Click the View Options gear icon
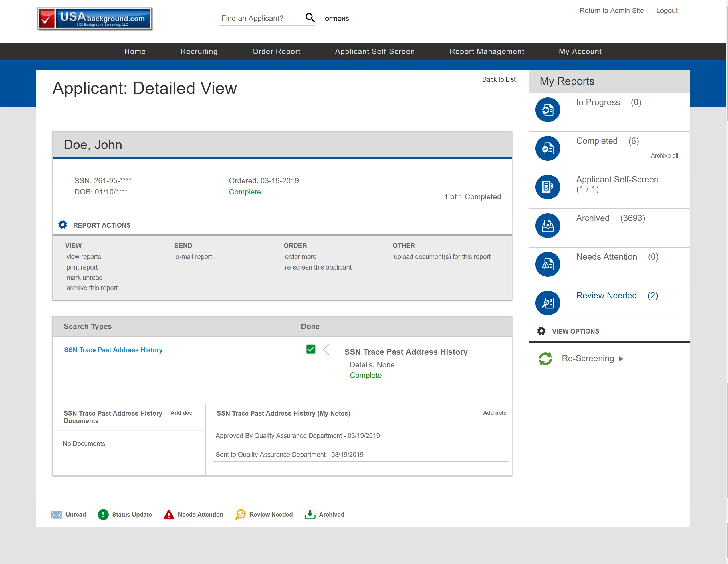Image resolution: width=728 pixels, height=564 pixels. pyautogui.click(x=541, y=331)
